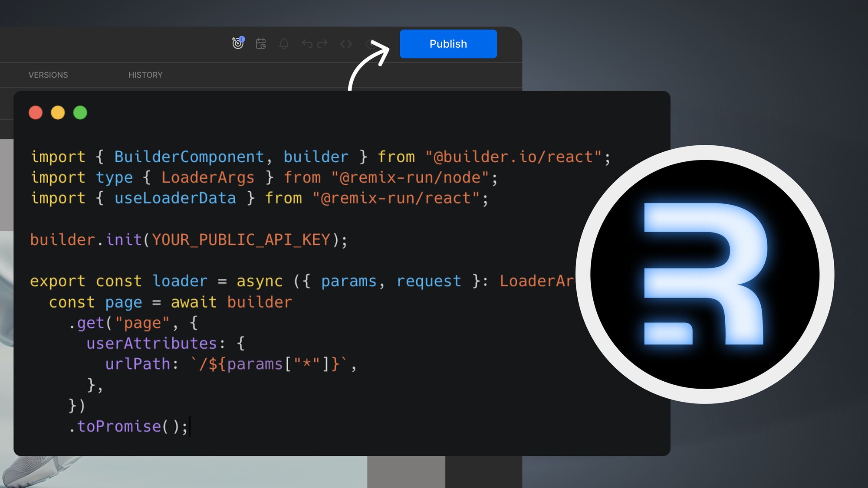This screenshot has height=488, width=868.
Task: Undo the last change with the left arrow
Action: (x=307, y=44)
